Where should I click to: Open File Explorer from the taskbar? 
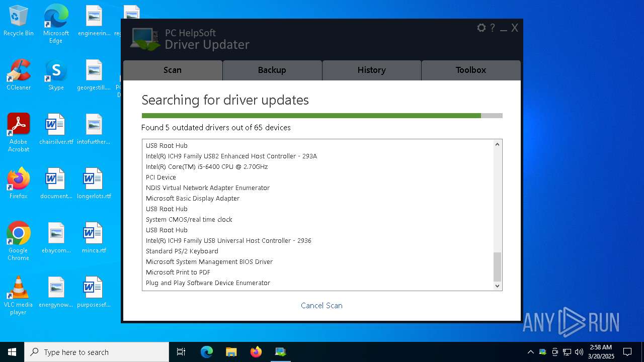231,352
